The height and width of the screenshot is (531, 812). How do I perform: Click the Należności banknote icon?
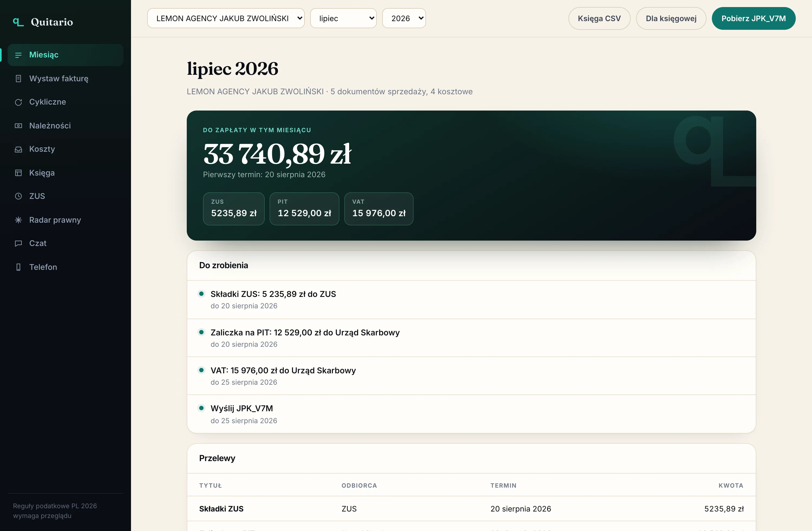click(18, 126)
